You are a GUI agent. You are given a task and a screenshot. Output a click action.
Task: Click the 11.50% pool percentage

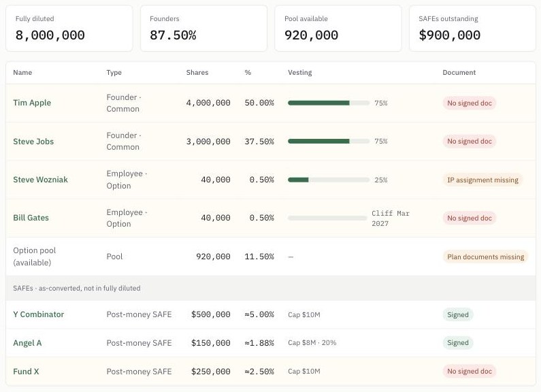point(259,257)
